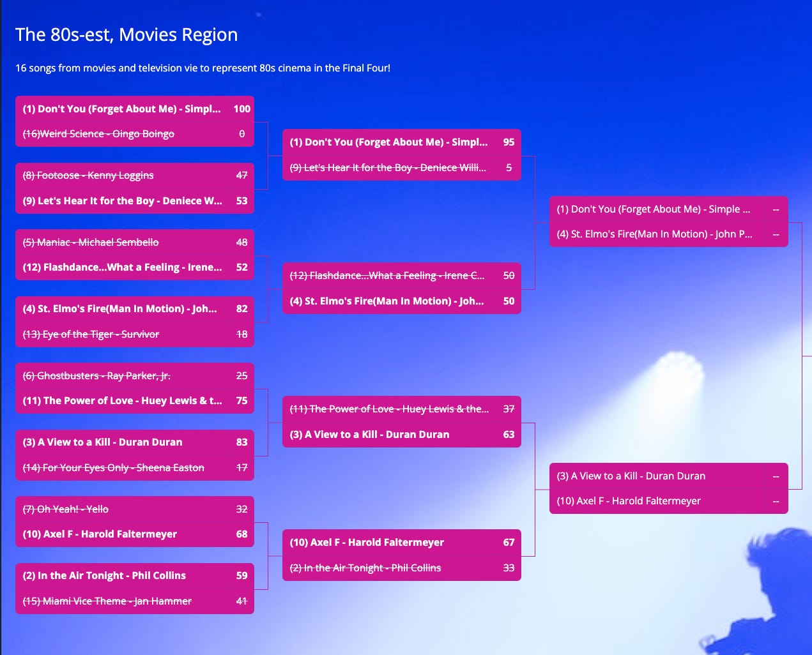Click Miami Vice Theme - Jan Hammer

[135, 601]
